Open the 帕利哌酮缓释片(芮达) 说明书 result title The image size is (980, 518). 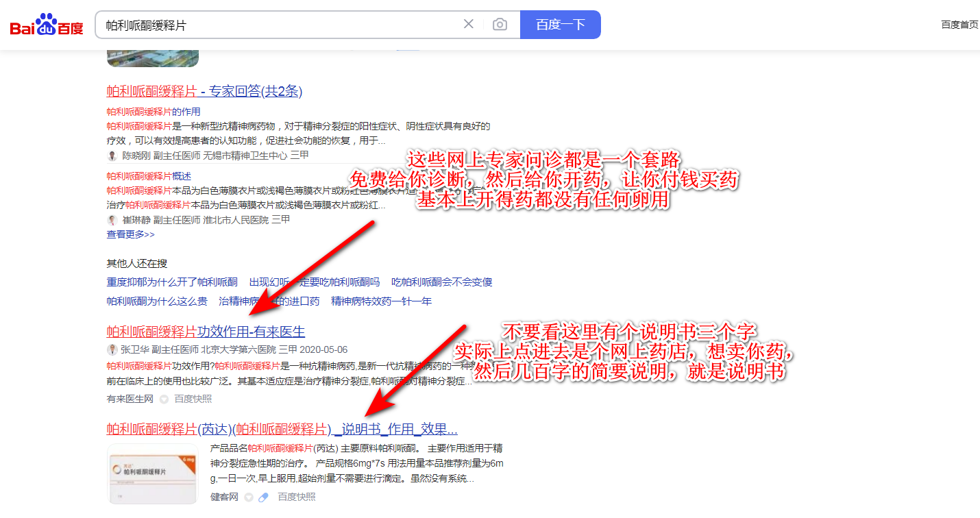[282, 430]
